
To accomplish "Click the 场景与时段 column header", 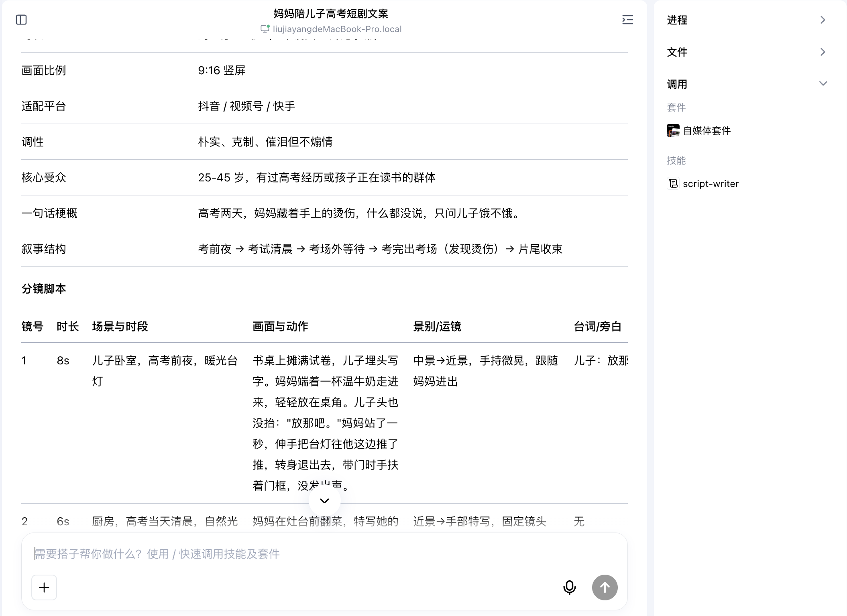I will click(120, 326).
